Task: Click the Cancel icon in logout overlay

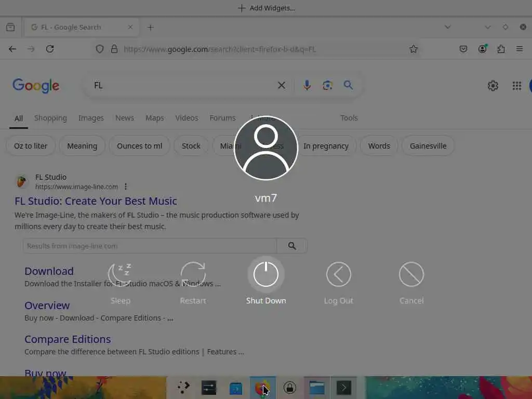Action: (x=411, y=274)
